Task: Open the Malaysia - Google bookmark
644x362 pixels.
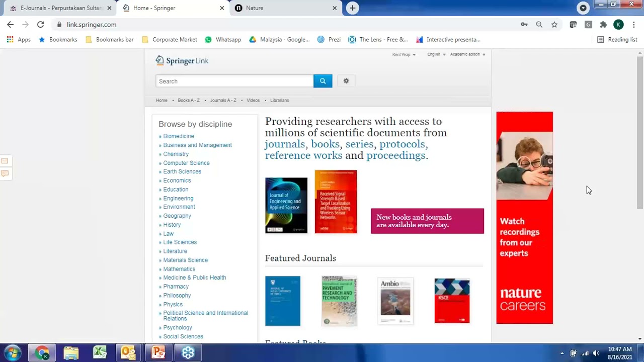Action: 279,40
